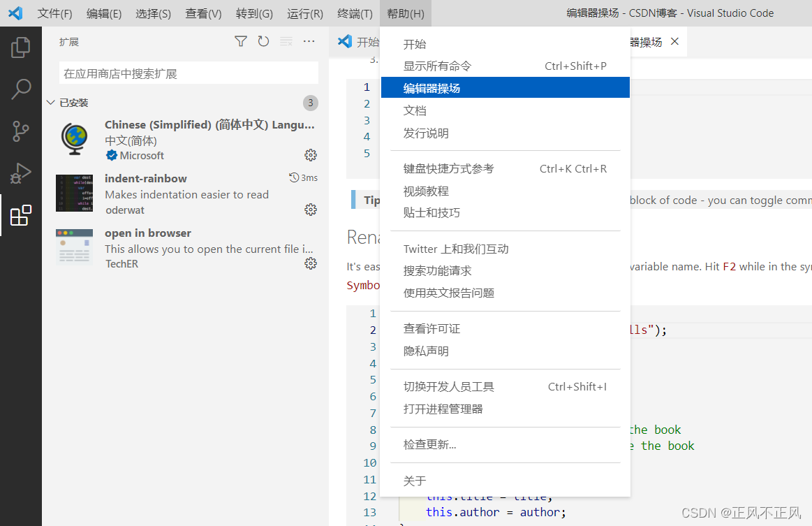Open settings gear for Chinese language pack
This screenshot has height=526, width=812.
point(311,155)
